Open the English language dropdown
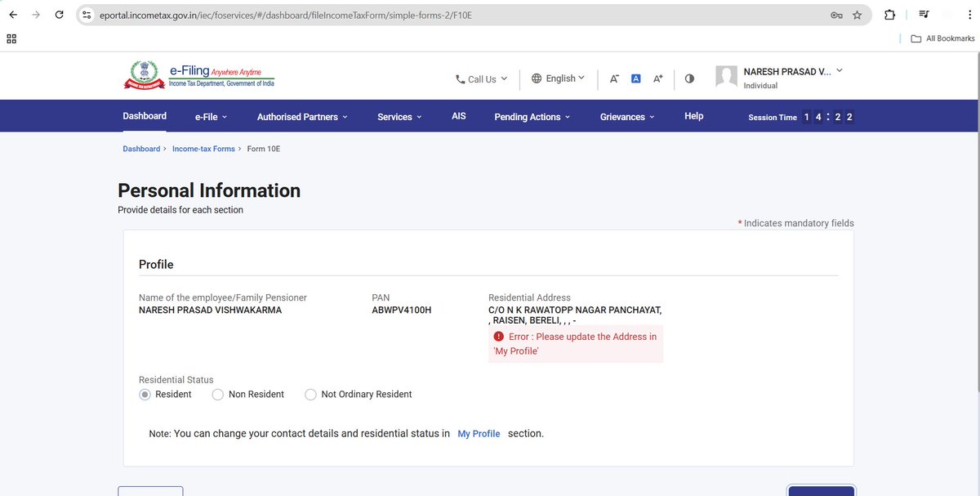Image resolution: width=980 pixels, height=496 pixels. 558,78
